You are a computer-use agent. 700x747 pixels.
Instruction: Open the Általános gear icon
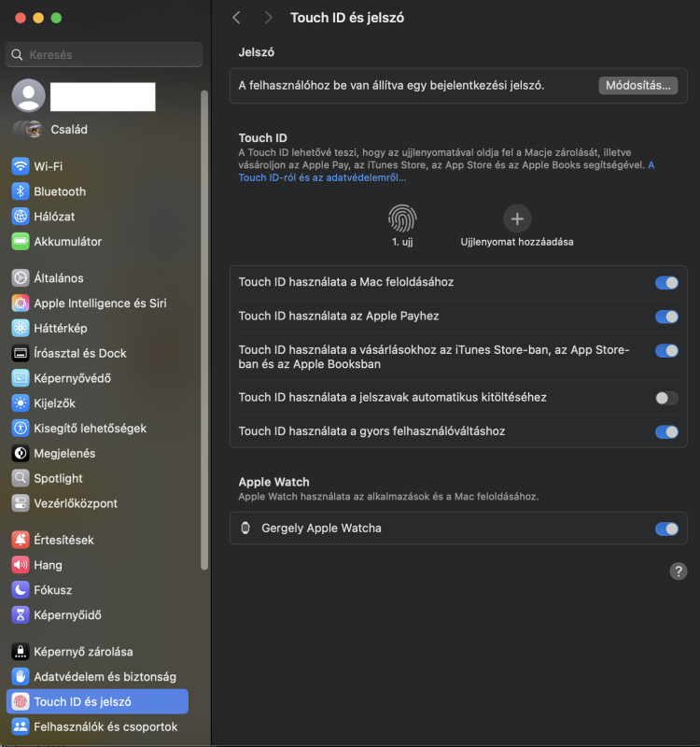[x=20, y=277]
